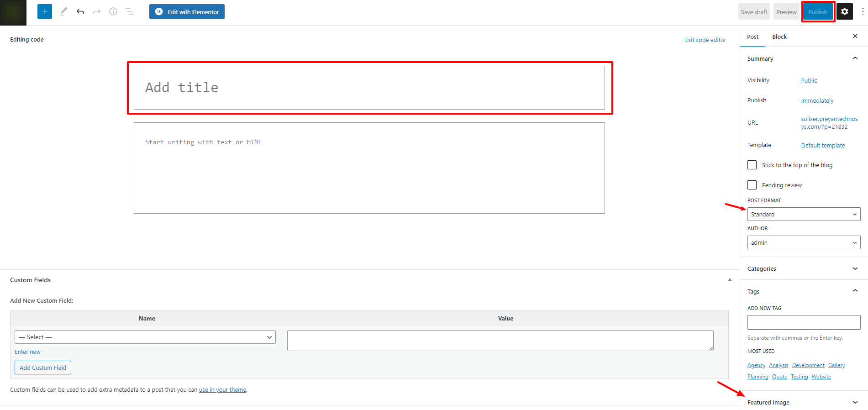Open the custom field Name Select dropdown
This screenshot has height=410, width=868.
pyautogui.click(x=145, y=337)
